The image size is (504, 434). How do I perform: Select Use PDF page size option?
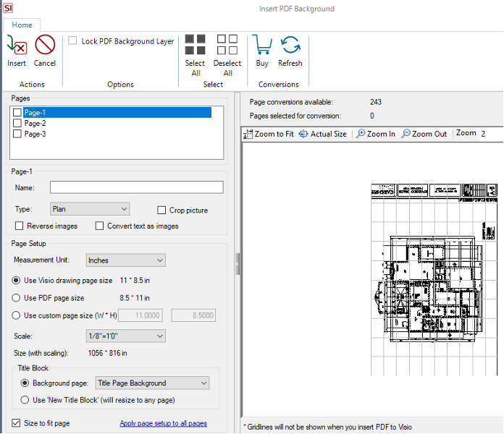[16, 297]
